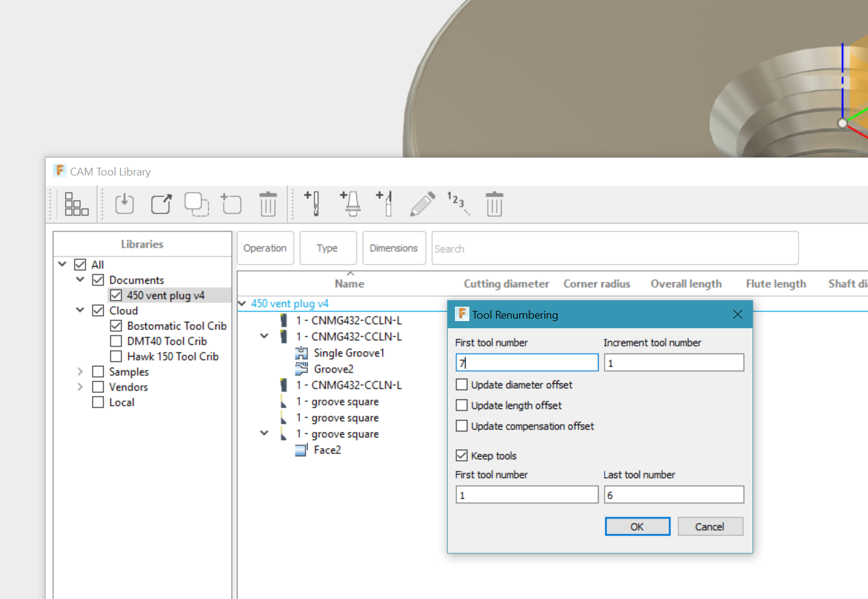Screen dimensions: 868x599
Task: Collapse the Cloud tree node
Action: click(80, 310)
